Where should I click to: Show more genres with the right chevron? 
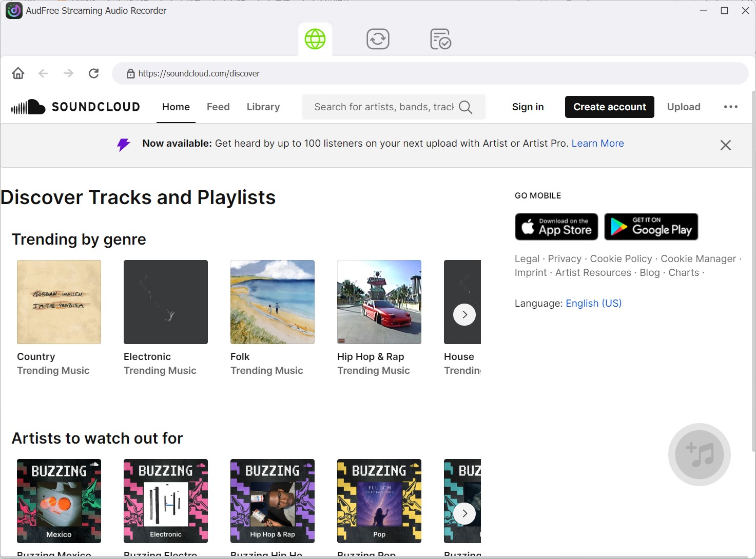[x=464, y=314]
